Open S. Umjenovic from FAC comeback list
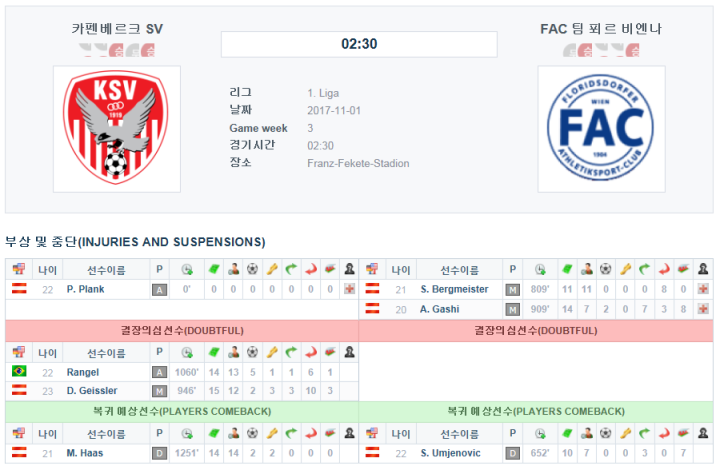The image size is (720, 474). click(x=450, y=453)
